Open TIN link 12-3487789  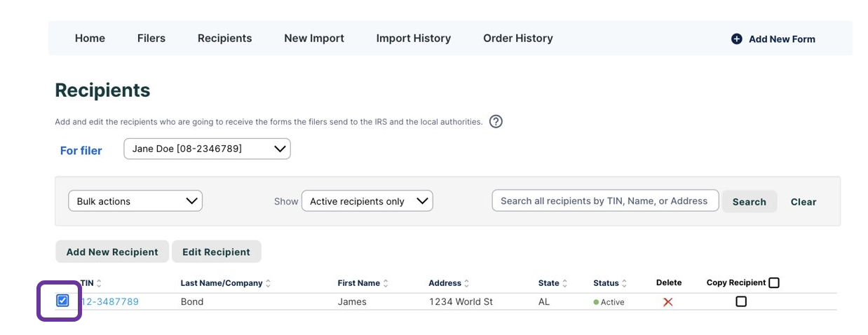[110, 302]
